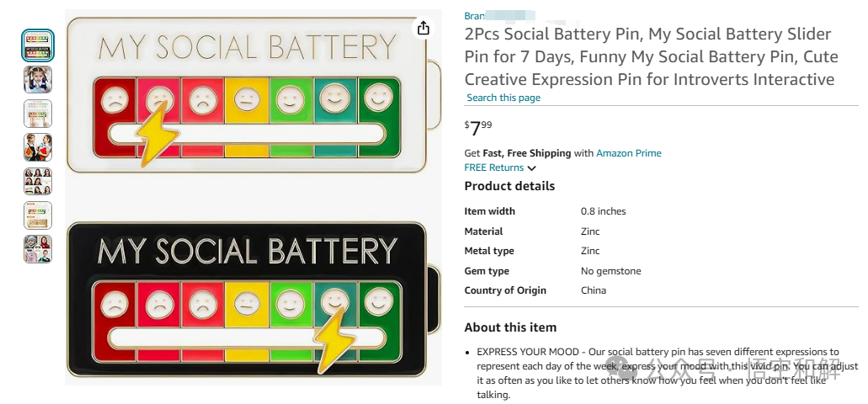868x404 pixels.
Task: Select the first thumbnail showing both pins
Action: pyautogui.click(x=38, y=45)
